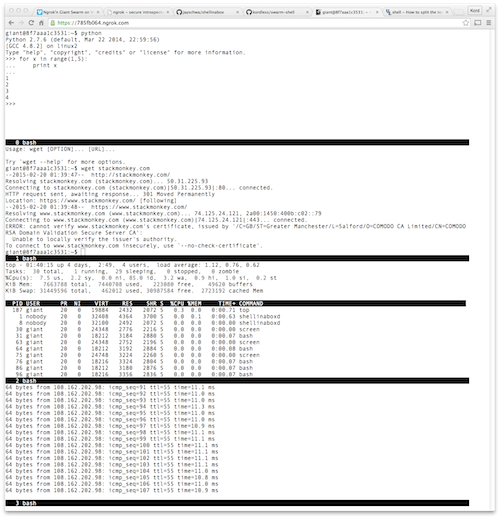500x518 pixels.
Task: Click the 'Tasks: 30 total' line
Action: 122,271
